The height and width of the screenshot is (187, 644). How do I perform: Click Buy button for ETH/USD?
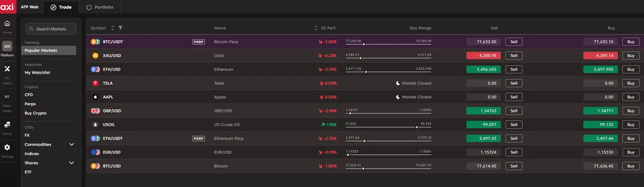[x=631, y=69]
